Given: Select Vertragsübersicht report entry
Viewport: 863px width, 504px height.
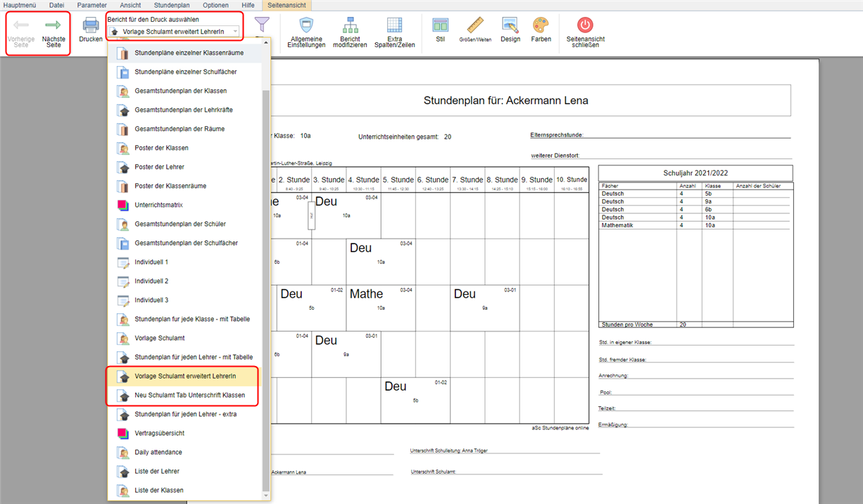Looking at the screenshot, I should pyautogui.click(x=159, y=433).
